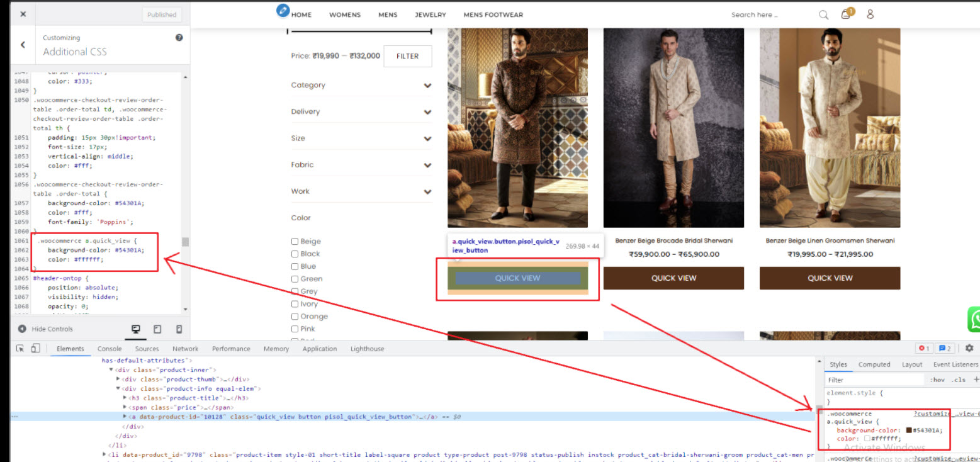Go back using the customizer back chevron
980x462 pixels.
click(23, 45)
